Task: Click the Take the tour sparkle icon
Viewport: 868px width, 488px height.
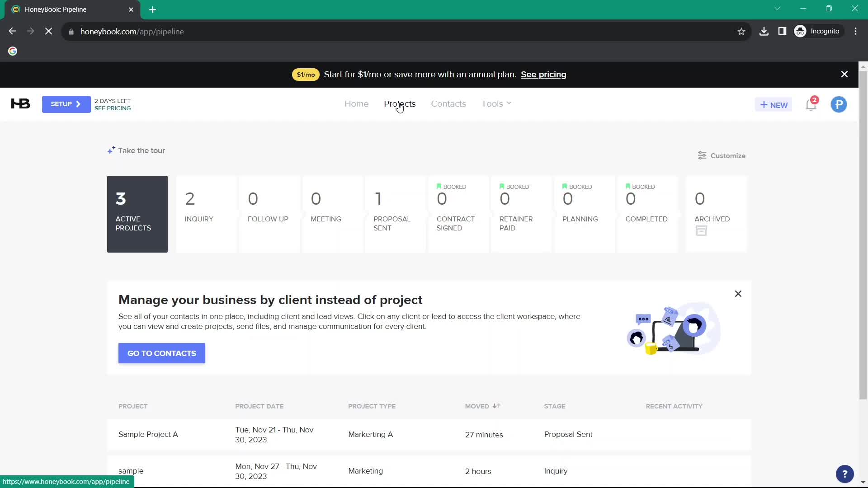Action: pyautogui.click(x=111, y=150)
